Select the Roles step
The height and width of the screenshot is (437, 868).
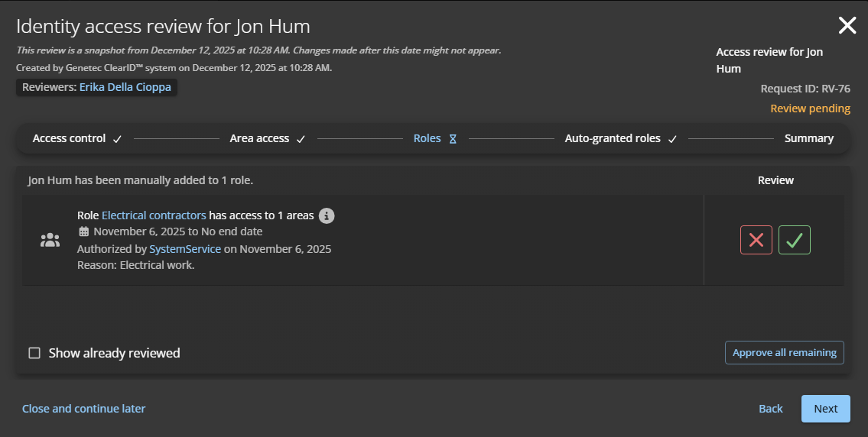click(x=427, y=138)
